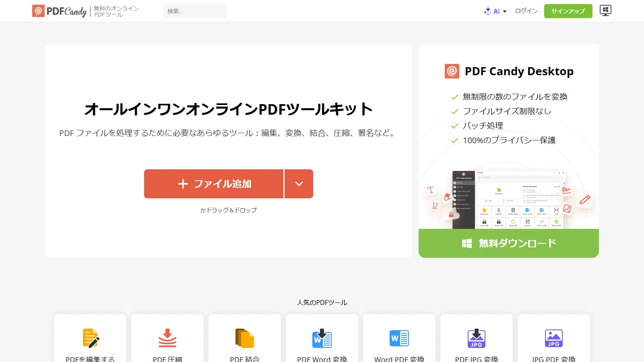Click the PDF Candy Desktop spiral logo icon
This screenshot has height=362, width=644.
pos(452,71)
